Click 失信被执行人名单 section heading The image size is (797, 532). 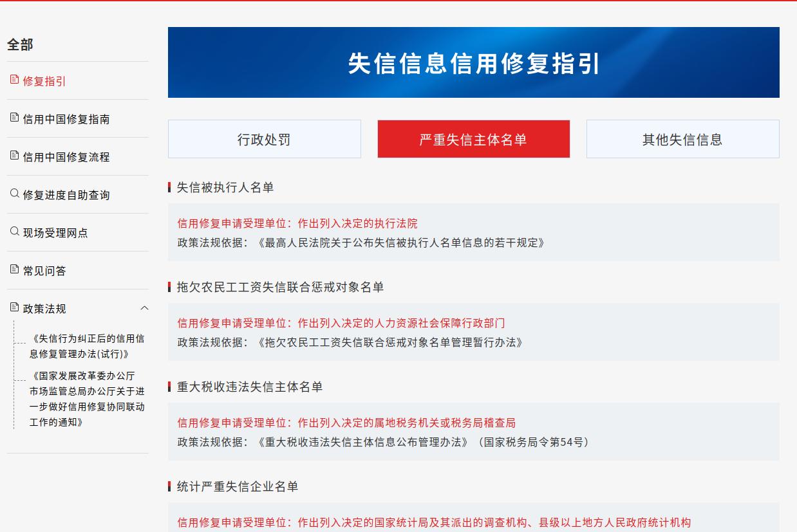(x=225, y=187)
